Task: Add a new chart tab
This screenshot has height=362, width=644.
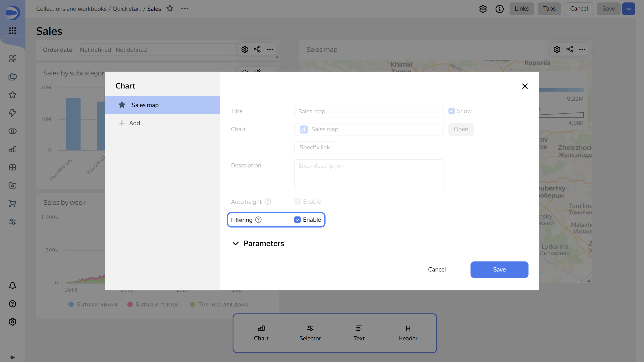Action: coord(130,123)
